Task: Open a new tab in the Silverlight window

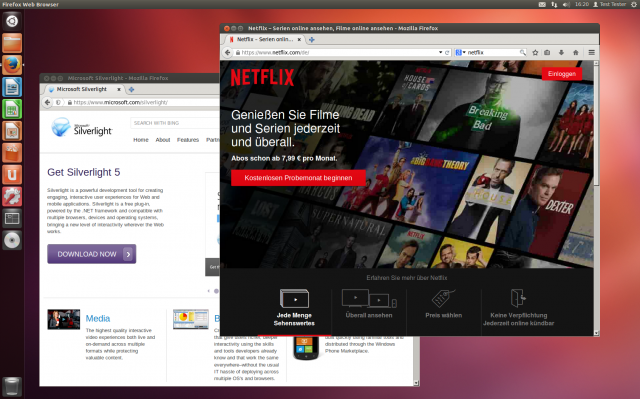Action: (x=131, y=89)
